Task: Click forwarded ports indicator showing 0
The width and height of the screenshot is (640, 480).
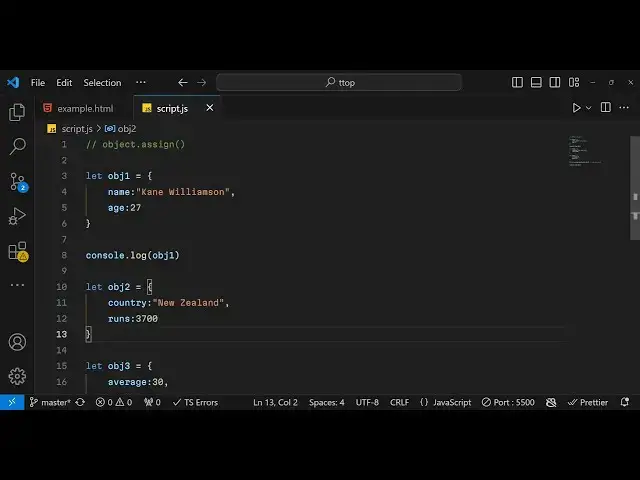Action: (x=152, y=402)
